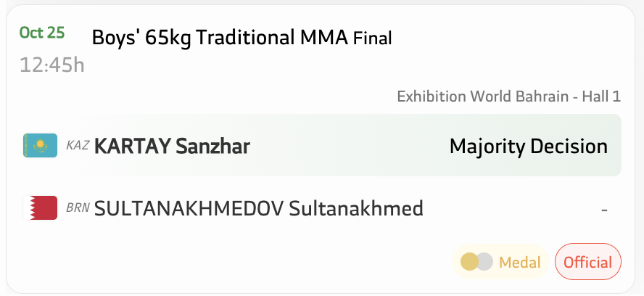View the Majority Decision result

click(528, 147)
